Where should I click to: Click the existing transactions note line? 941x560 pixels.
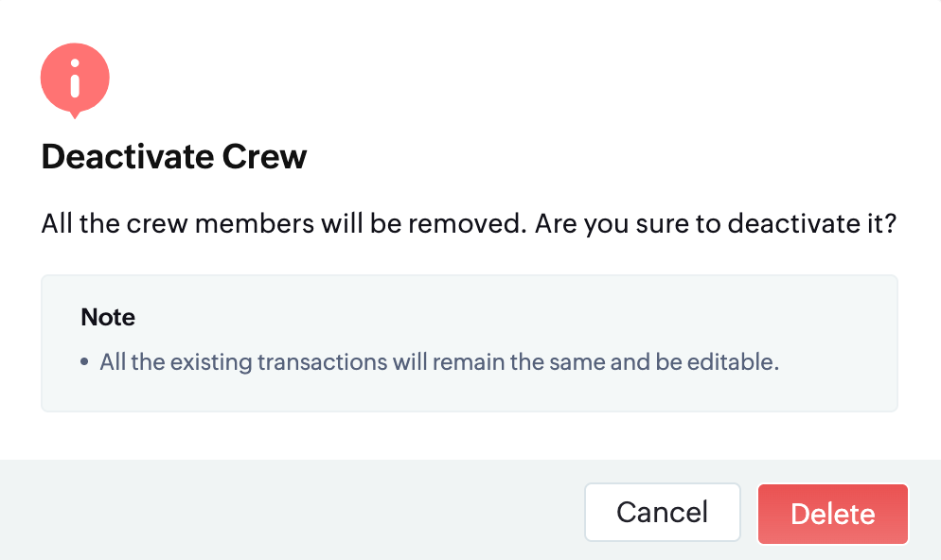click(x=438, y=363)
